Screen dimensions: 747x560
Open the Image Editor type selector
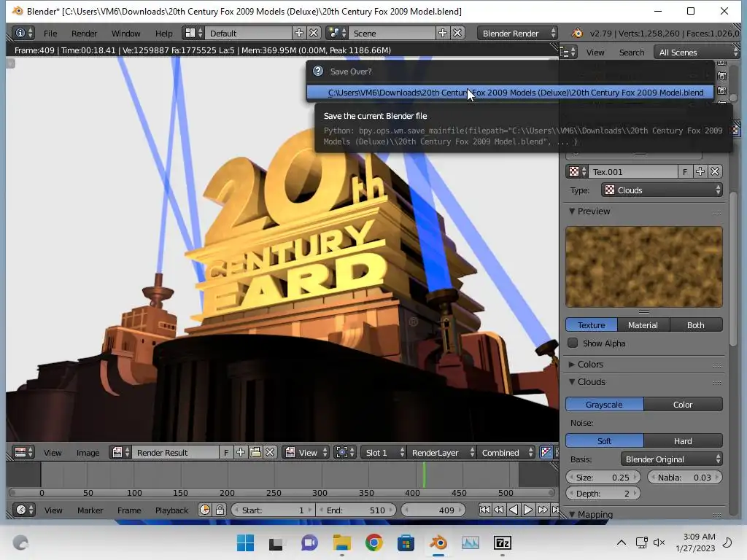coord(23,452)
